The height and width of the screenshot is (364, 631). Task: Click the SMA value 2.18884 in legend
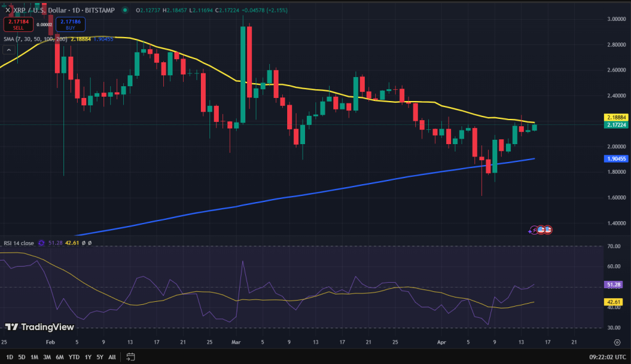pos(81,39)
